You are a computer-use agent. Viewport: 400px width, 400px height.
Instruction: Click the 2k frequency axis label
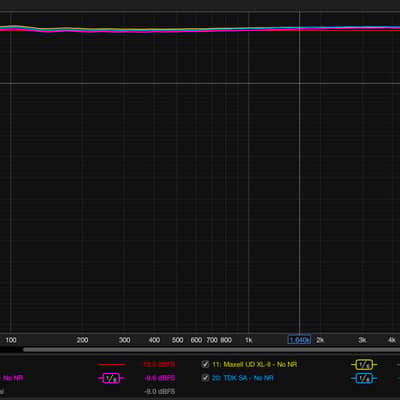pos(320,340)
